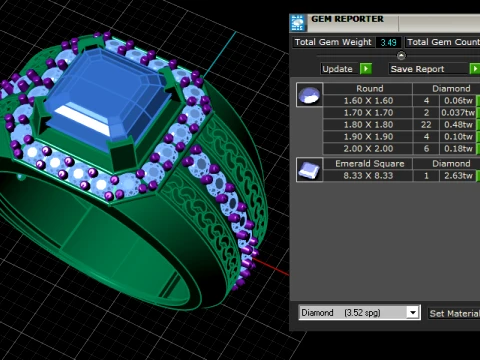Click the 0.10tw weight cell
The height and width of the screenshot is (360, 480).
[458, 137]
